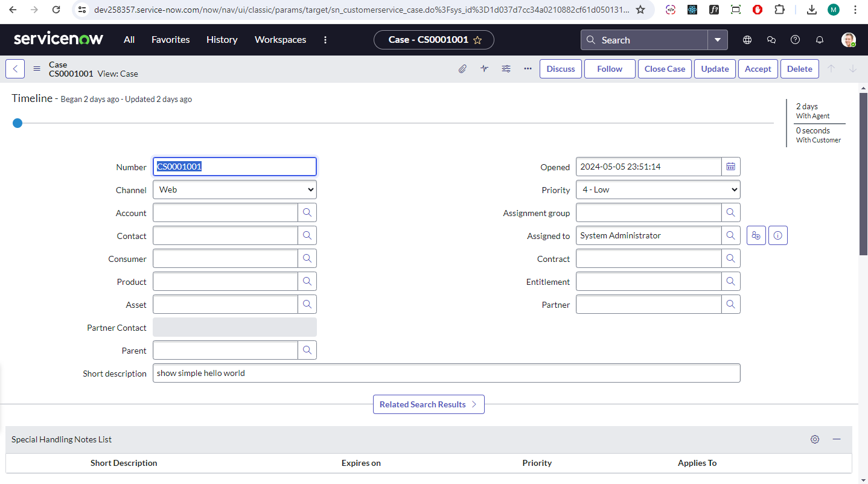Screen dimensions: 868x484
Task: Click the Close Case button
Action: tap(665, 68)
